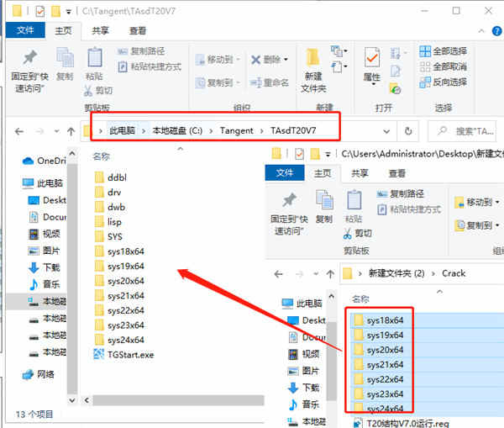
Task: Click Select all (全部选择) in the ribbon
Action: [x=444, y=50]
